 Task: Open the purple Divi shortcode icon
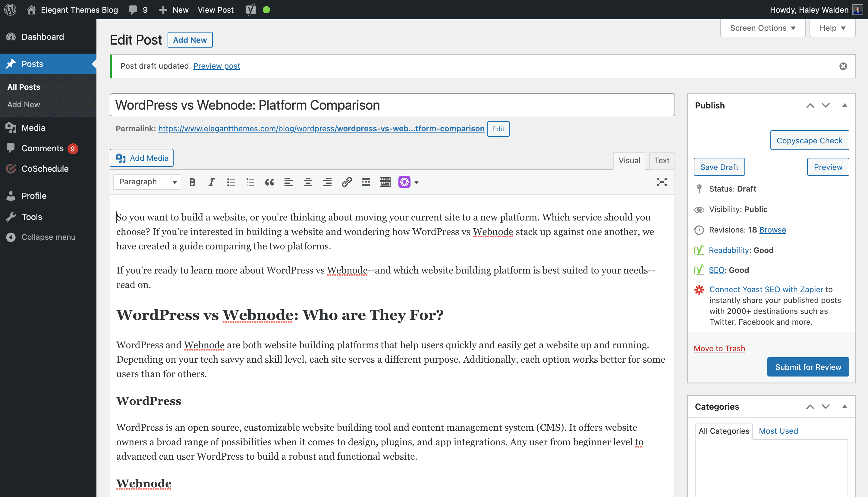[x=404, y=182]
